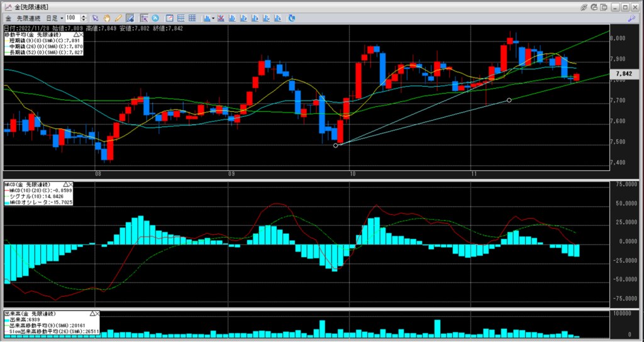Click the current price label 7,842

click(624, 74)
